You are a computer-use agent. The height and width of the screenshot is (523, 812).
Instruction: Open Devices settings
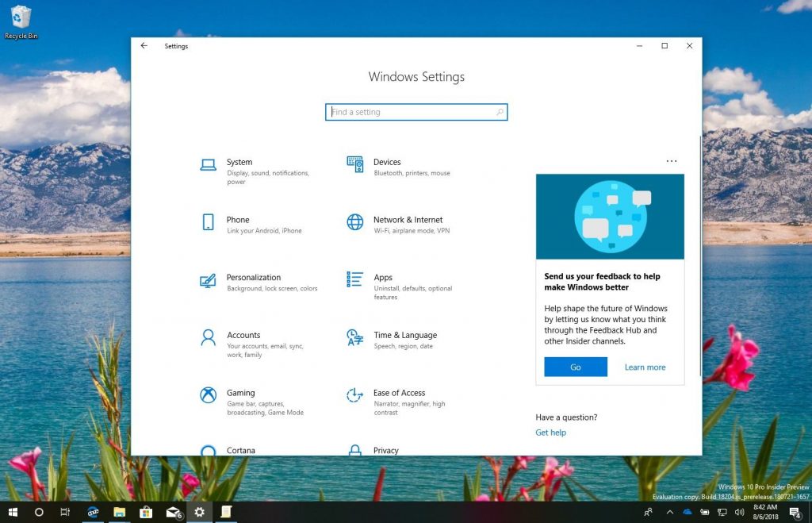click(387, 163)
